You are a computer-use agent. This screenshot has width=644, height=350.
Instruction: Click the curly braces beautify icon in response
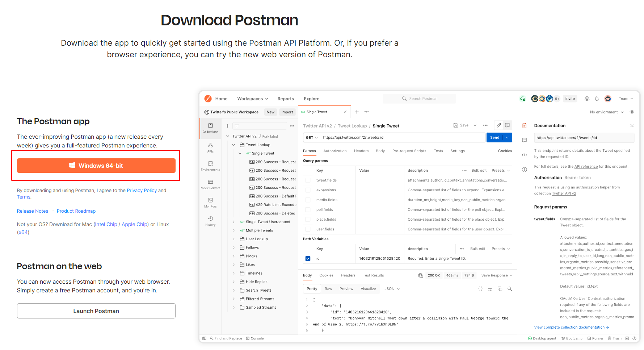point(480,289)
